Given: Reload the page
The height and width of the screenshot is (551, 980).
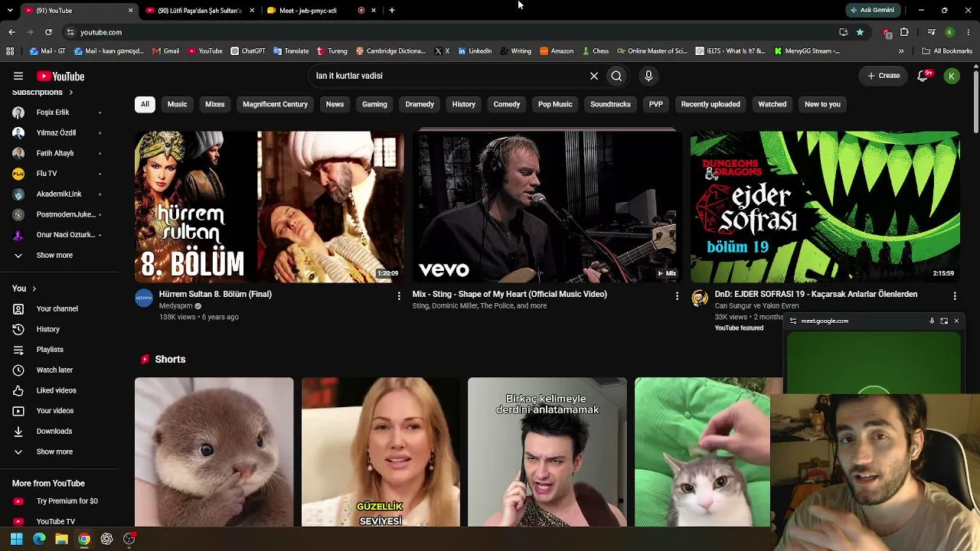Looking at the screenshot, I should (x=48, y=32).
